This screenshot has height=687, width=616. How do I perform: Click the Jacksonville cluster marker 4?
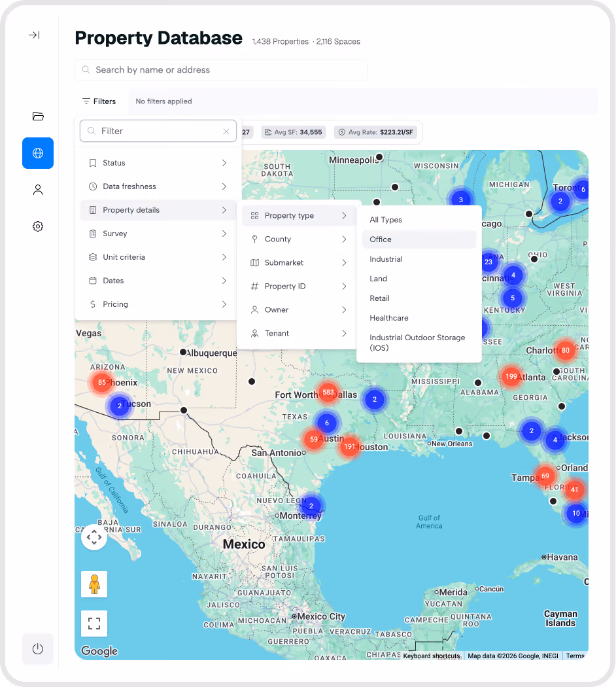(x=555, y=440)
